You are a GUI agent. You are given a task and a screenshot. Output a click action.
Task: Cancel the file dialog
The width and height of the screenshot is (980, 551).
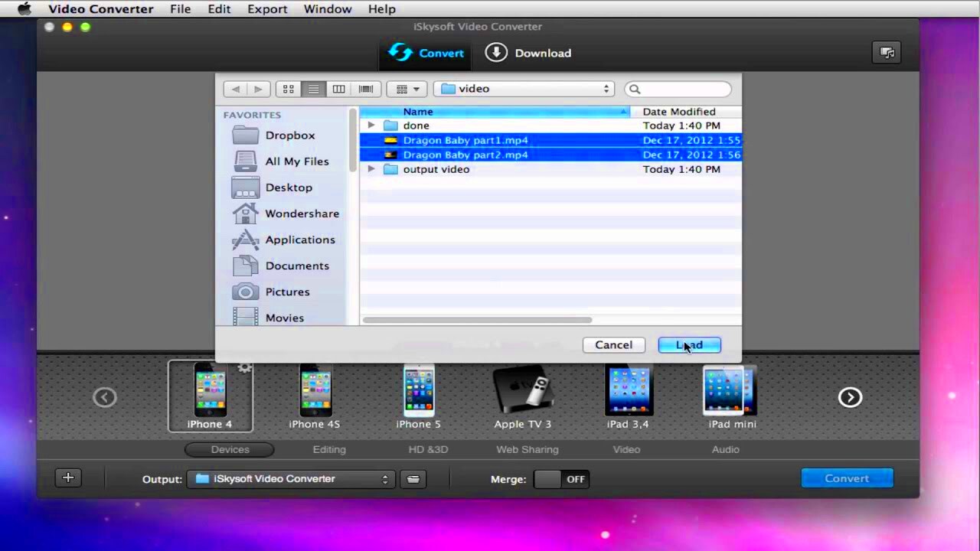tap(613, 345)
